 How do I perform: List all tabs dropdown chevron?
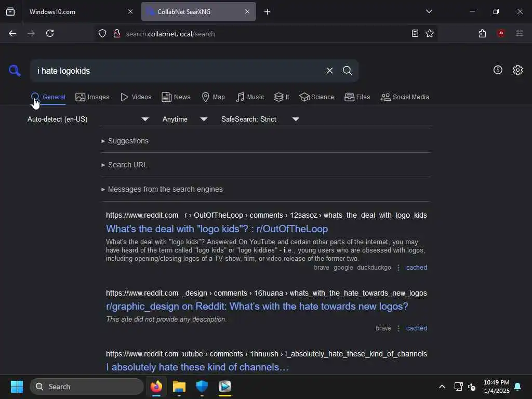click(x=429, y=11)
